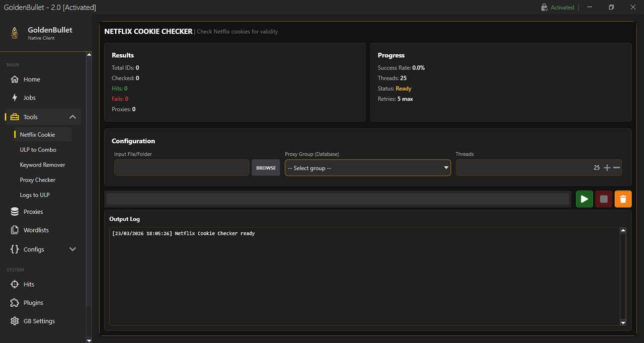644x343 pixels.
Task: Click the sidebar scroll down arrow
Action: tap(89, 340)
